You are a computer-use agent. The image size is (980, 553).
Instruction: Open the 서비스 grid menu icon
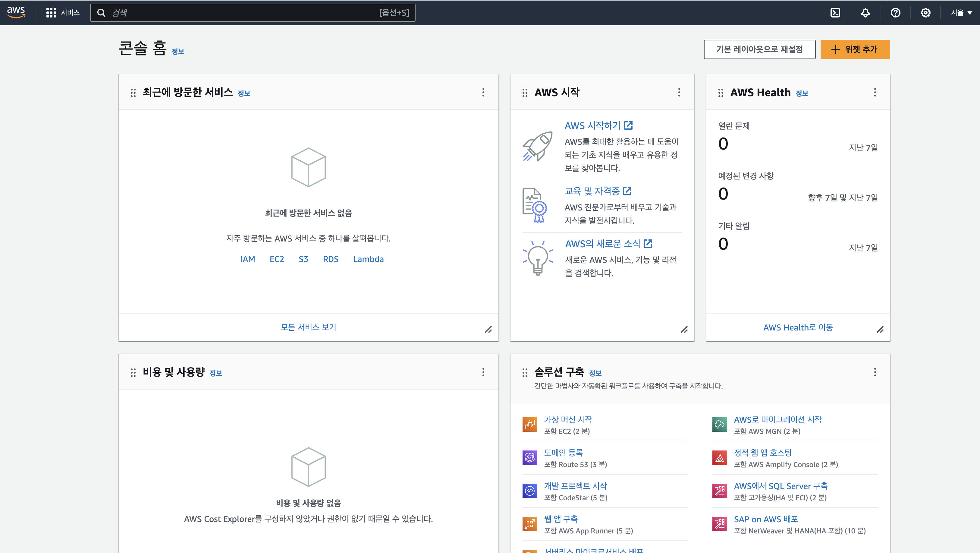click(51, 13)
